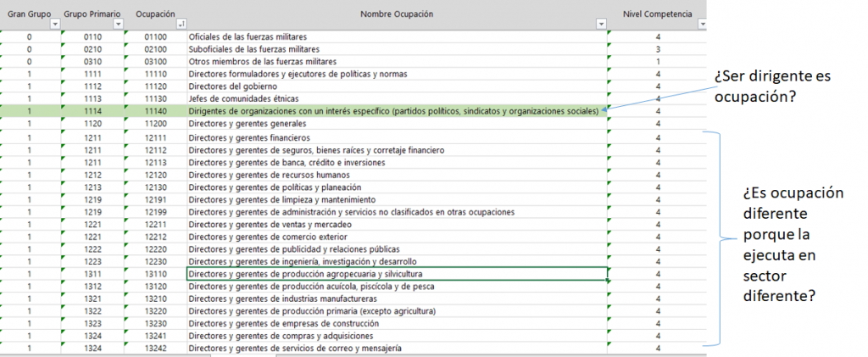
Task: Select Directores y gerentes de compras y adquisiciones
Action: pyautogui.click(x=281, y=336)
